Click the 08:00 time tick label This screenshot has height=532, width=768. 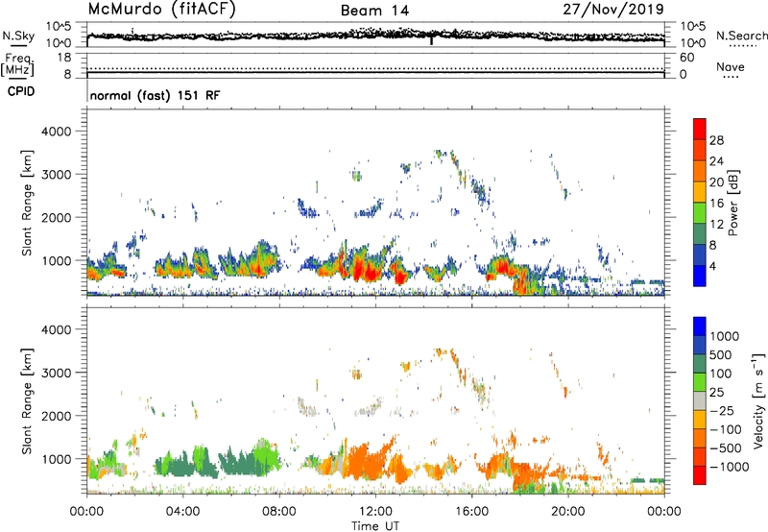[x=279, y=512]
